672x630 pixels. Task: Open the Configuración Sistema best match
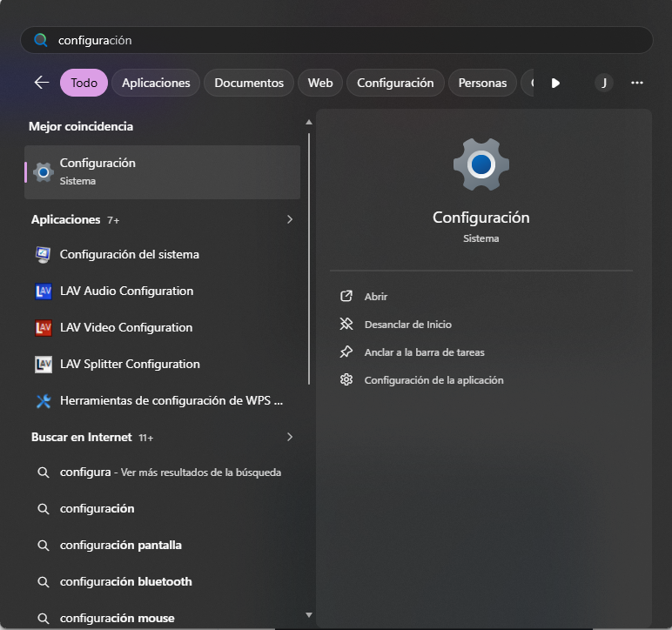(163, 172)
